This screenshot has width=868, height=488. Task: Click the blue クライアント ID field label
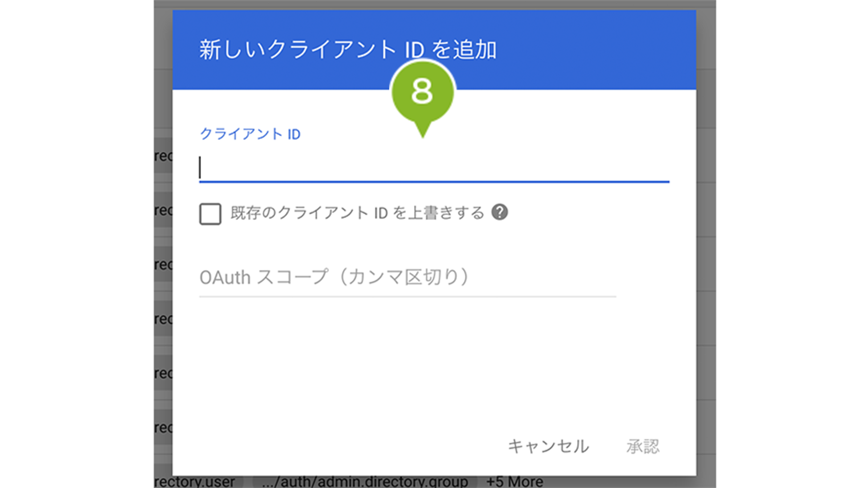point(250,134)
